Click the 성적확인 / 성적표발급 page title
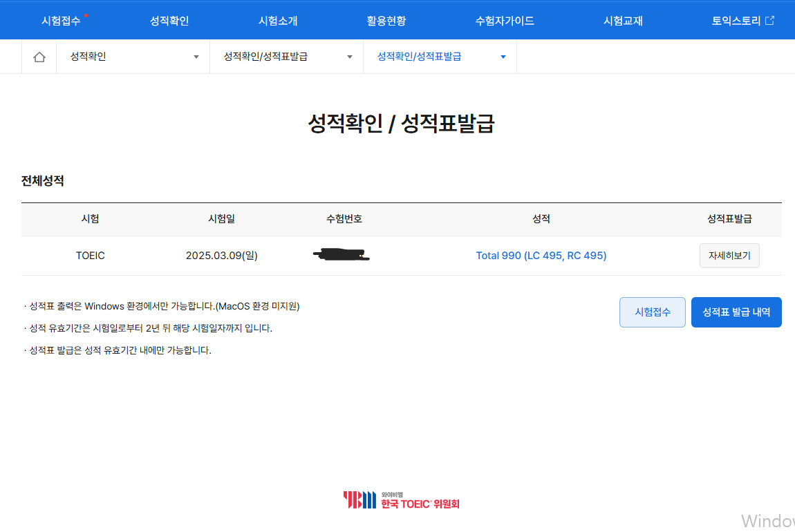Image resolution: width=795 pixels, height=532 pixels. click(401, 124)
